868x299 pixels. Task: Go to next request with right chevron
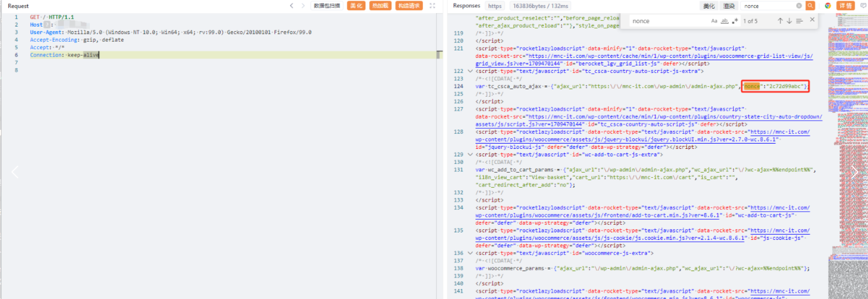(x=303, y=6)
